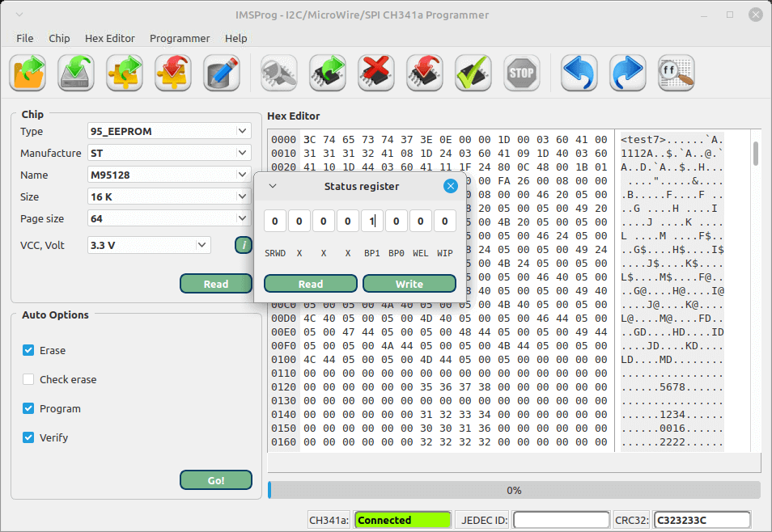Write to the chip using the red arrow icon
Screen dimensions: 772x532
(x=424, y=73)
